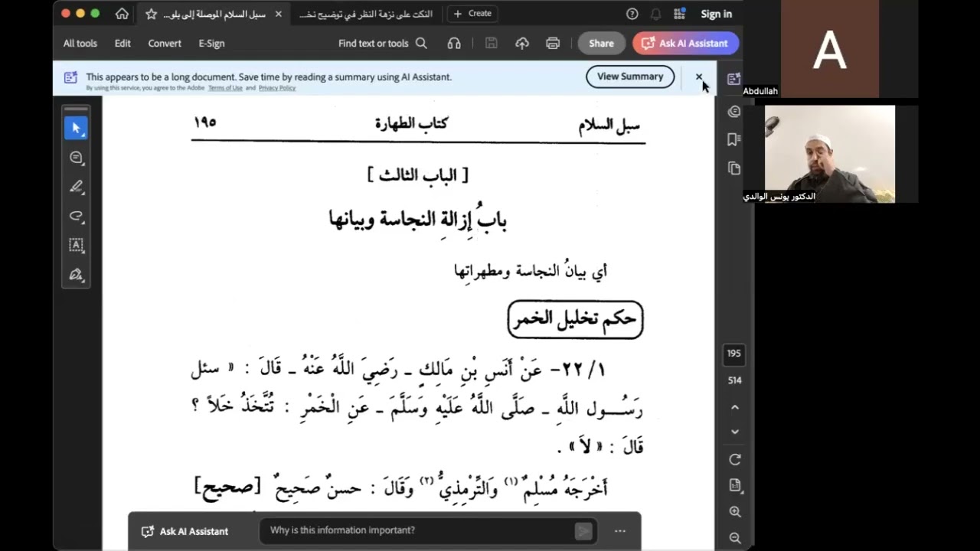Dismiss the long document banner
Screen dimensions: 980x551
pos(698,77)
